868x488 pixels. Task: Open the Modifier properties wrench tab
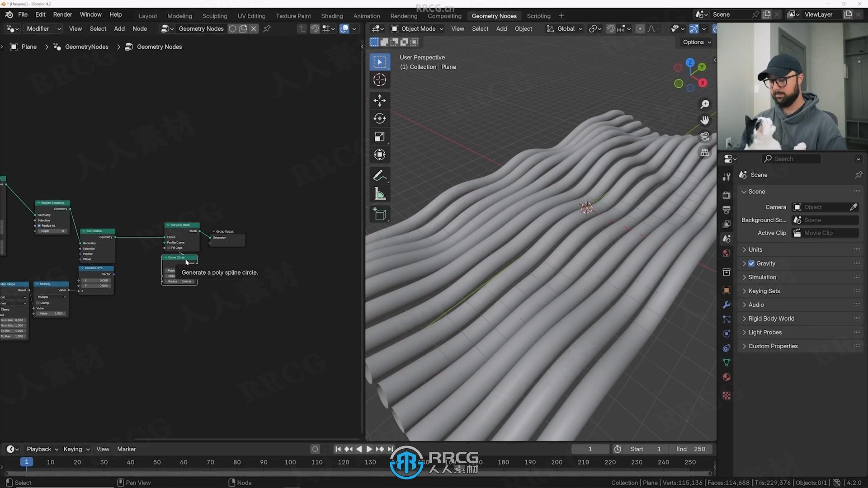point(726,305)
